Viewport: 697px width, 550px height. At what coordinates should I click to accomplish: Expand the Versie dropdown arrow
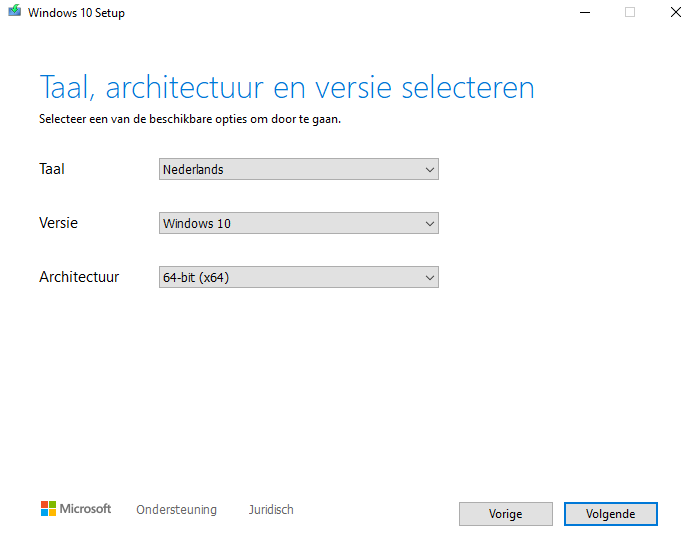(x=429, y=224)
